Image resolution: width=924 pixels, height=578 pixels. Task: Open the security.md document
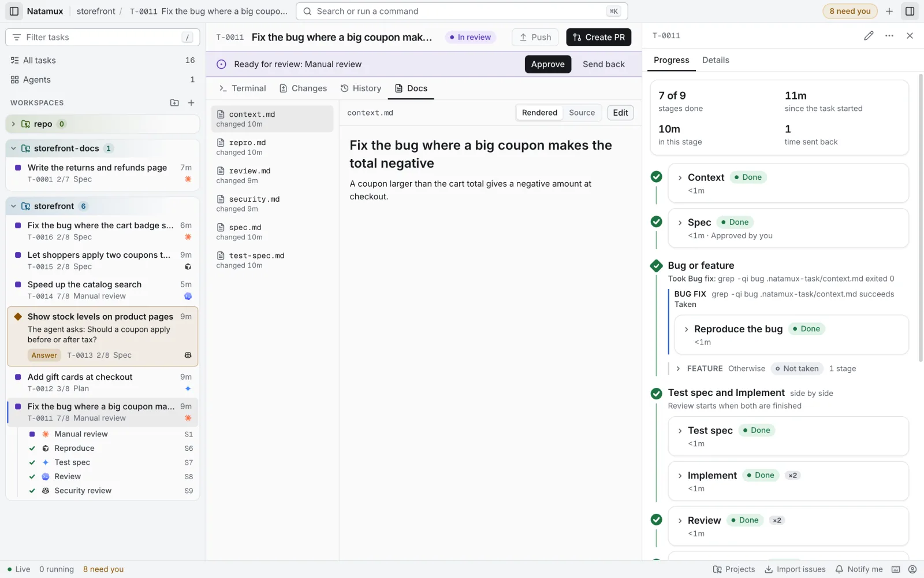272,203
